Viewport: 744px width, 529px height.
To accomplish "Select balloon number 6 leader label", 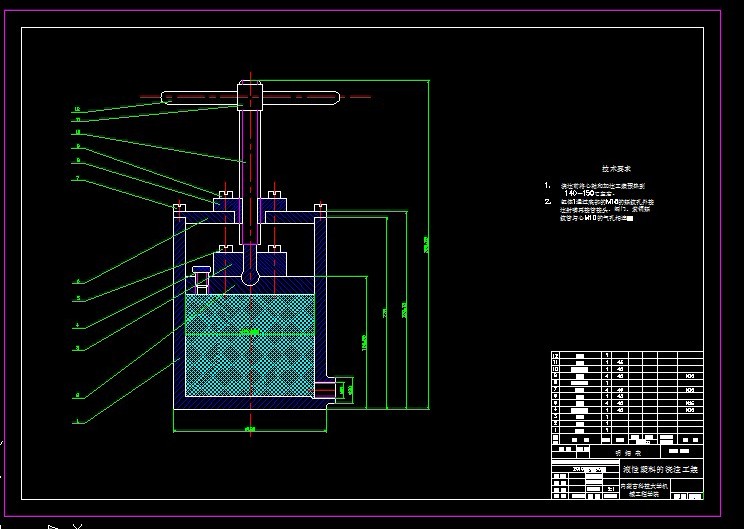I will pos(78,281).
